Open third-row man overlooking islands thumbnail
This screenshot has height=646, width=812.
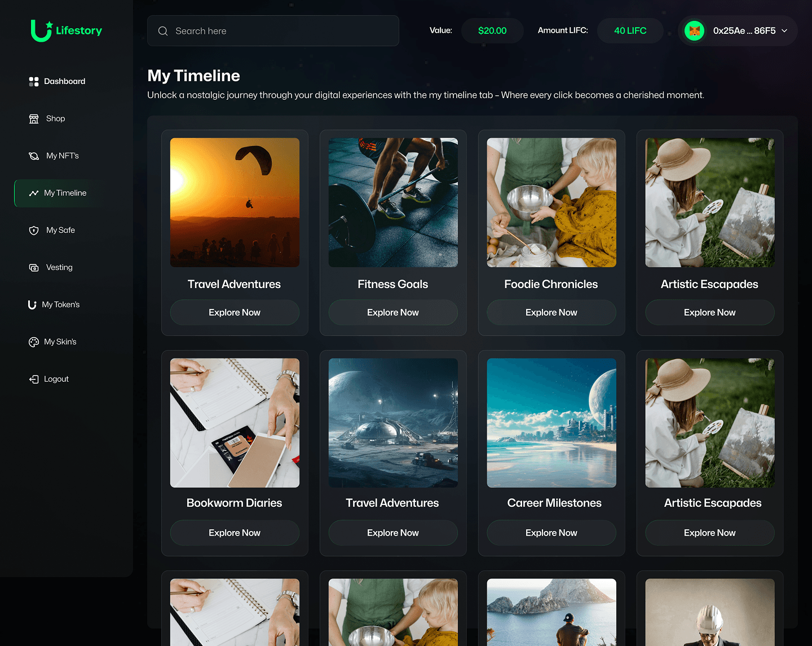click(x=551, y=612)
